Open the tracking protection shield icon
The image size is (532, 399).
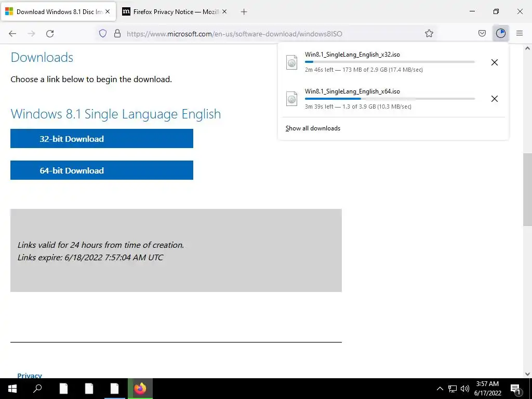pos(103,33)
